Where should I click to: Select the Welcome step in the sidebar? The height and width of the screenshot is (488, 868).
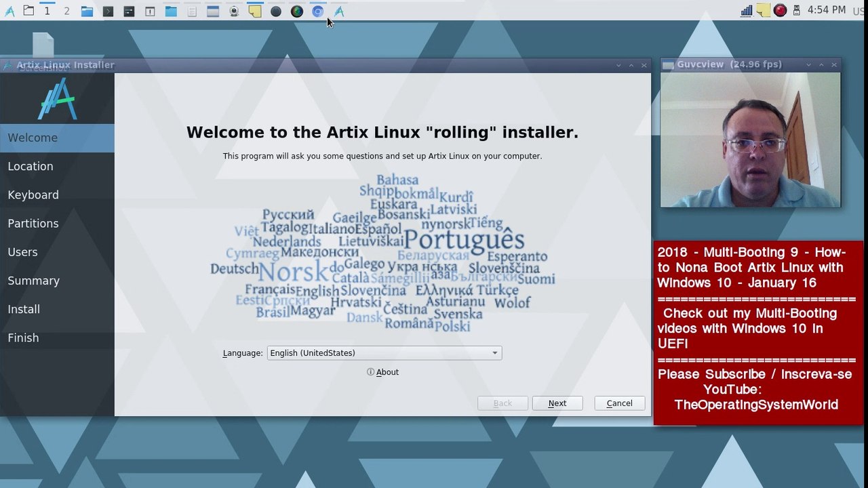click(57, 138)
